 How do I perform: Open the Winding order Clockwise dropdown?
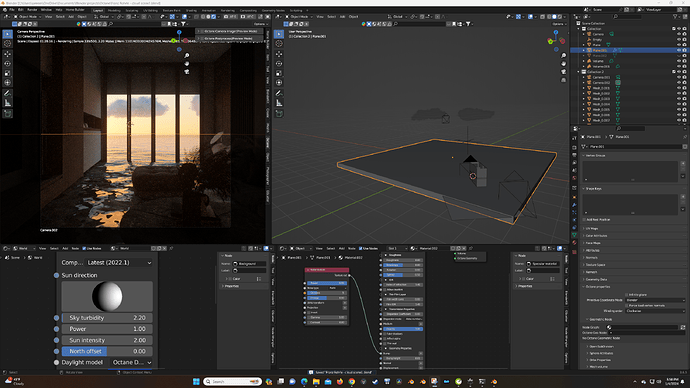655,311
